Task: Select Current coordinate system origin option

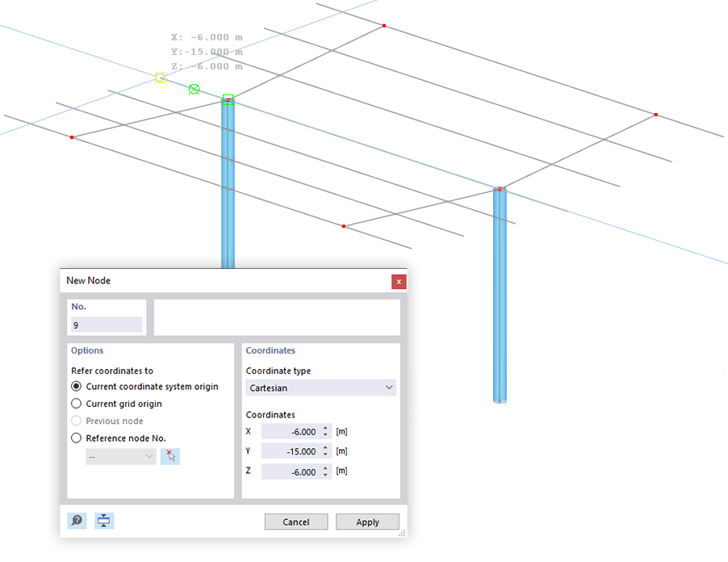Action: click(x=76, y=386)
